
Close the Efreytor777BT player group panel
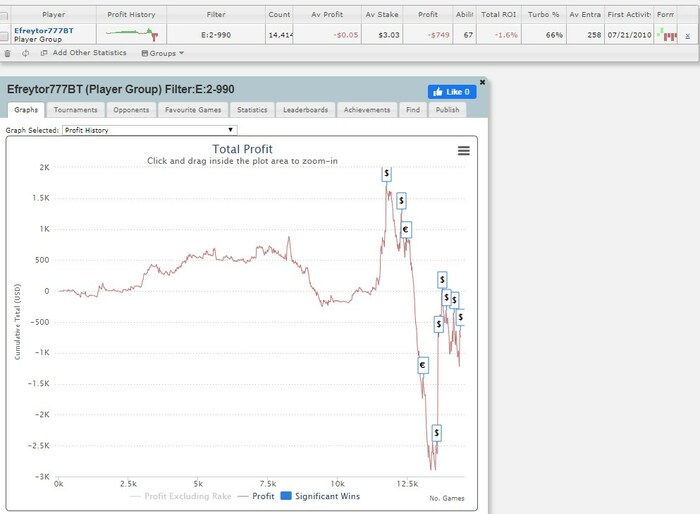coord(482,82)
